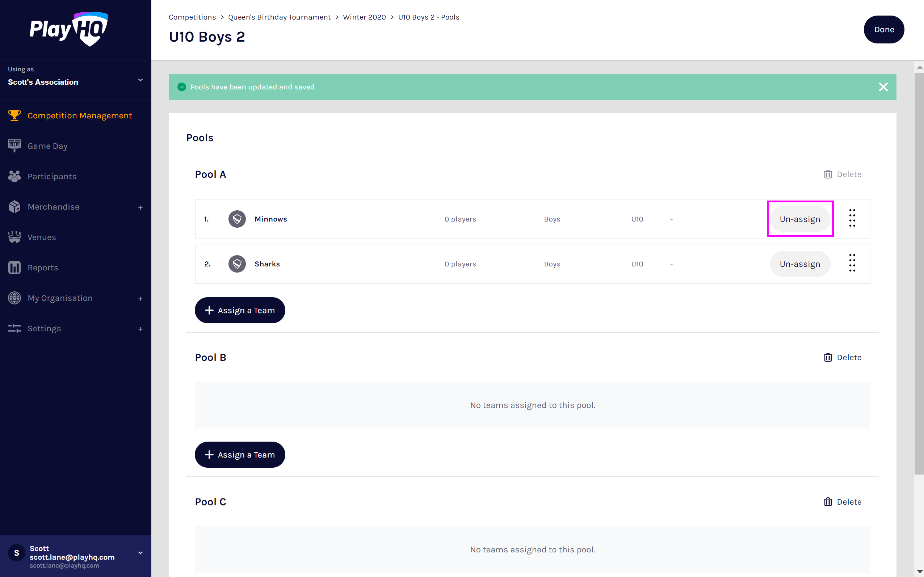Click drag handle dots on Minnows row
This screenshot has width=924, height=577.
(x=852, y=218)
